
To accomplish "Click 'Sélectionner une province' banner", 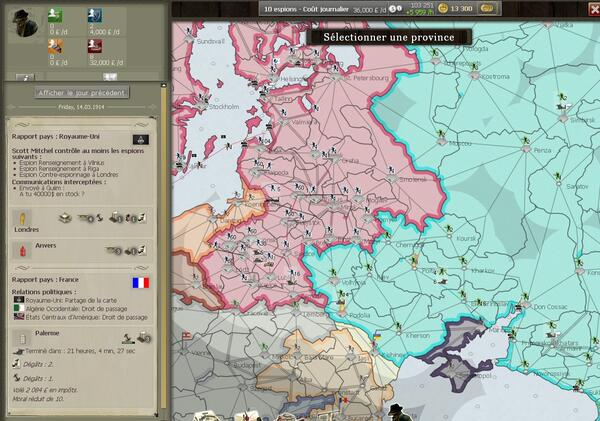I will coord(389,37).
